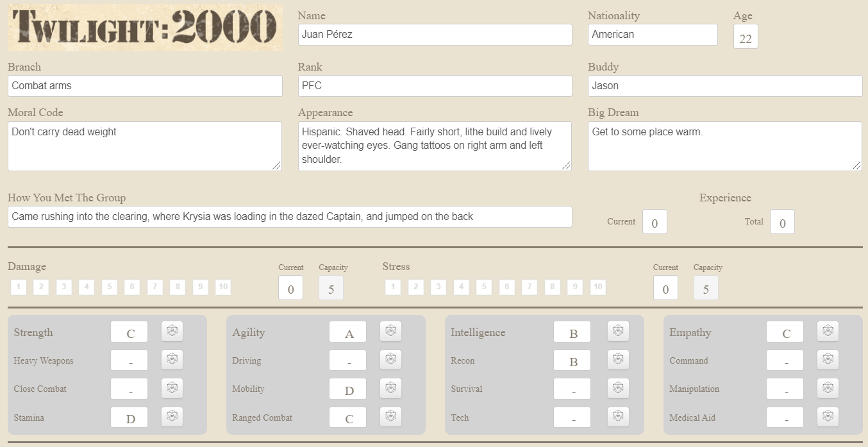Select the Name field showing Juan Pérez
Viewport: 868px width, 447px height.
pos(434,34)
